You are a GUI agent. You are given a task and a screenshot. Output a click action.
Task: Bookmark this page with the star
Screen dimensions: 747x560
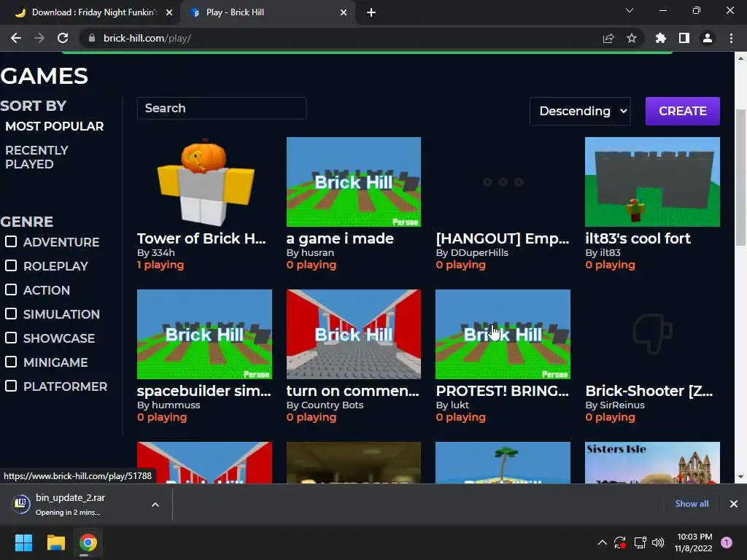tap(632, 38)
